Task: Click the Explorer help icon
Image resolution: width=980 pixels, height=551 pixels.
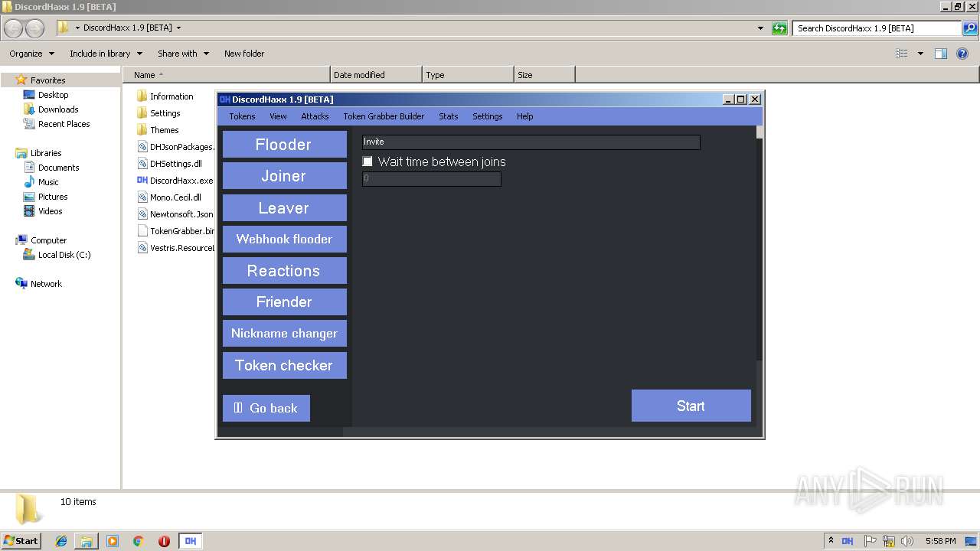Action: [x=962, y=54]
